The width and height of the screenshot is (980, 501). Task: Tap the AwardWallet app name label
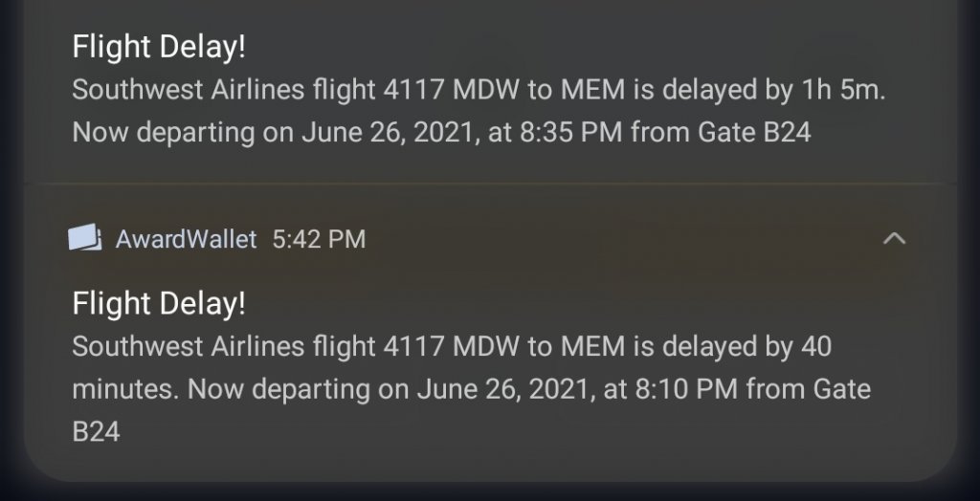click(186, 238)
